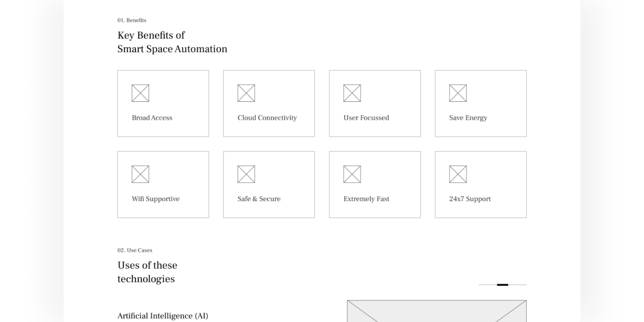
Task: Click the 02. Use Cases section label
Action: click(135, 250)
